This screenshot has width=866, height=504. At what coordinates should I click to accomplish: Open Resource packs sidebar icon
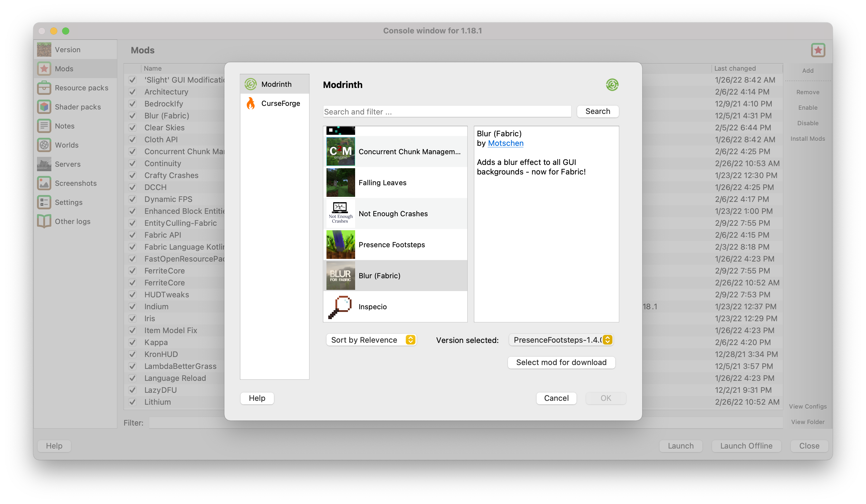(44, 88)
